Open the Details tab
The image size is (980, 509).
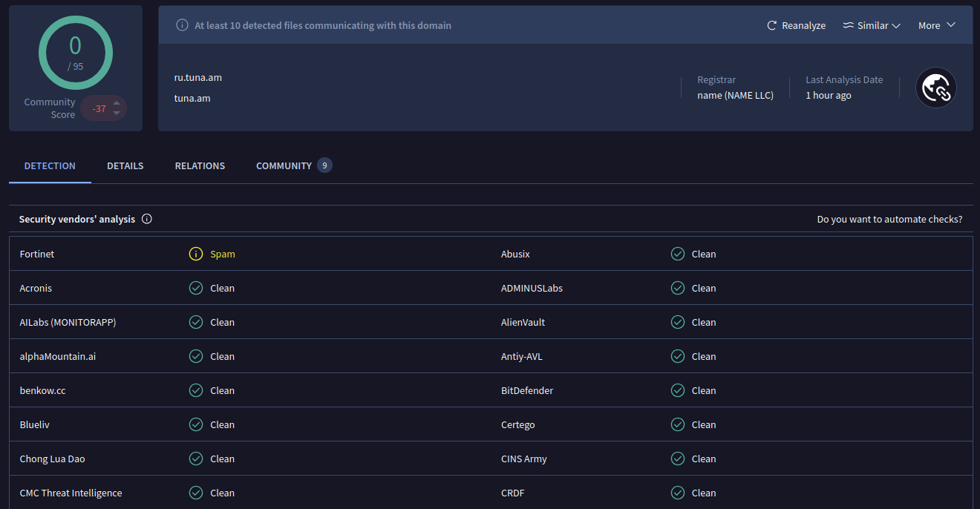tap(125, 165)
